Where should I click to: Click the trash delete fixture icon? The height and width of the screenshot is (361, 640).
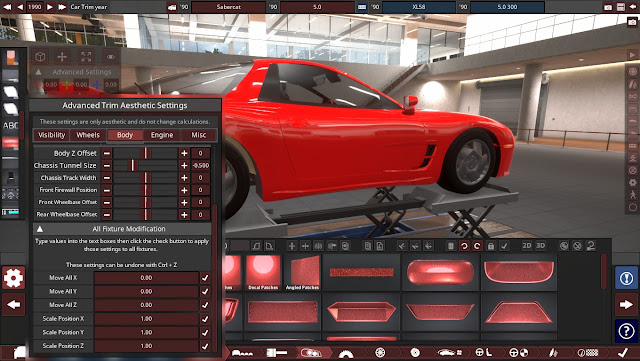[x=451, y=246]
